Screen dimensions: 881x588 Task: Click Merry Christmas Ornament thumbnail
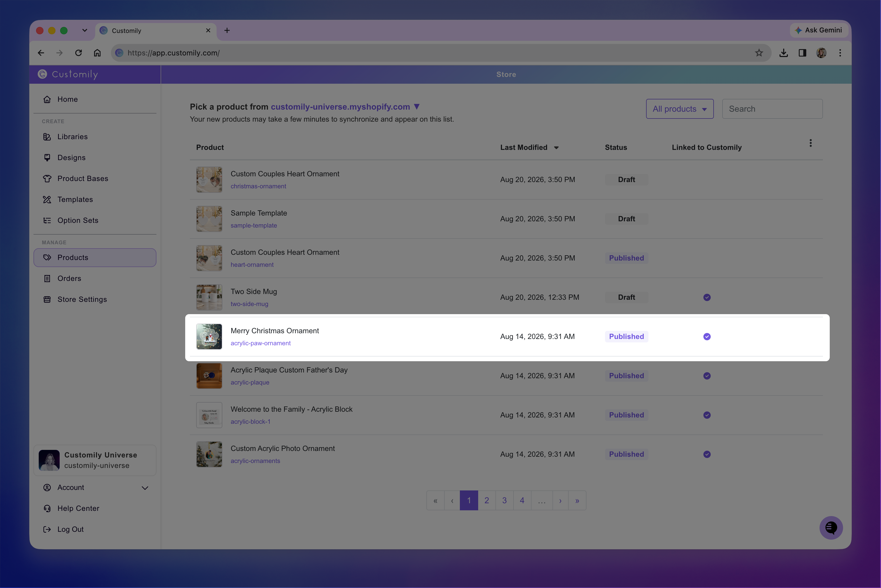(209, 337)
